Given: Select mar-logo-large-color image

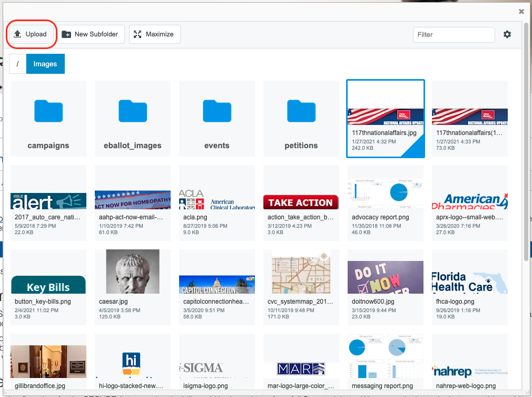Looking at the screenshot, I should [301, 362].
